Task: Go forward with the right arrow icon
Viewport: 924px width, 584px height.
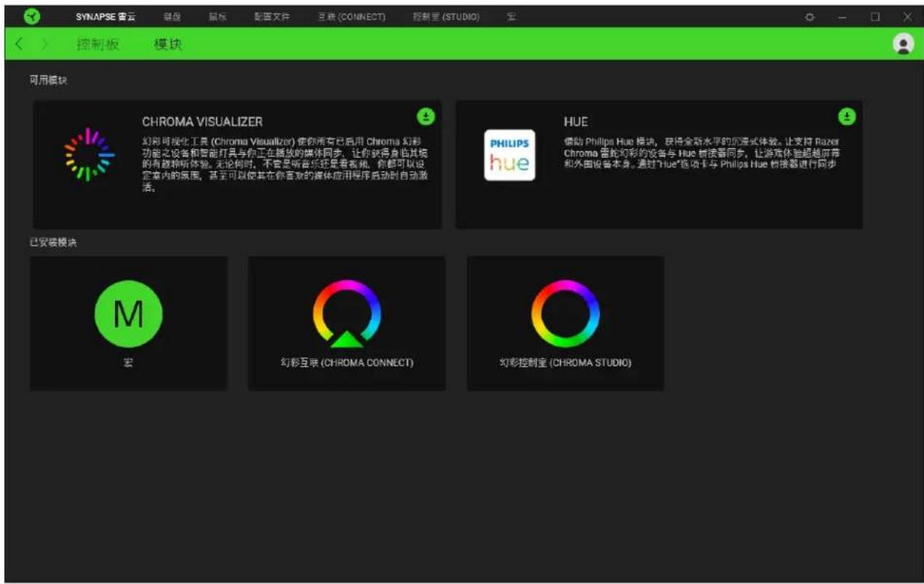Action: [44, 44]
